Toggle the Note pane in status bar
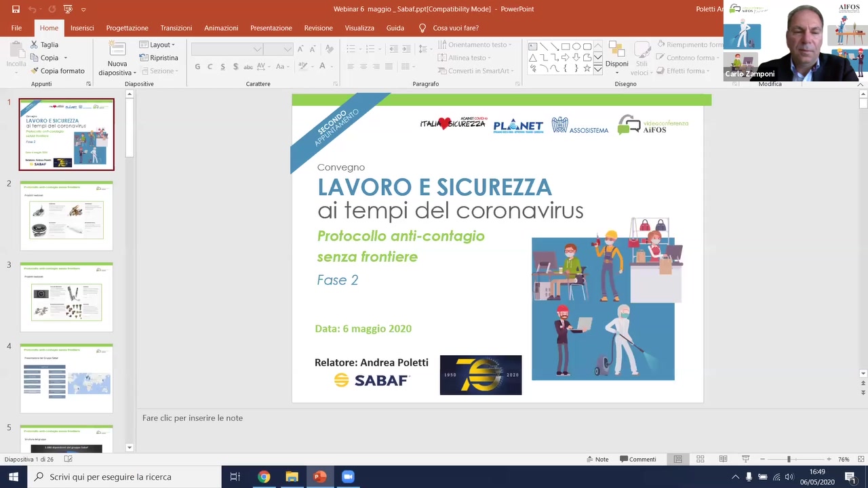This screenshot has width=868, height=488. coord(597,459)
